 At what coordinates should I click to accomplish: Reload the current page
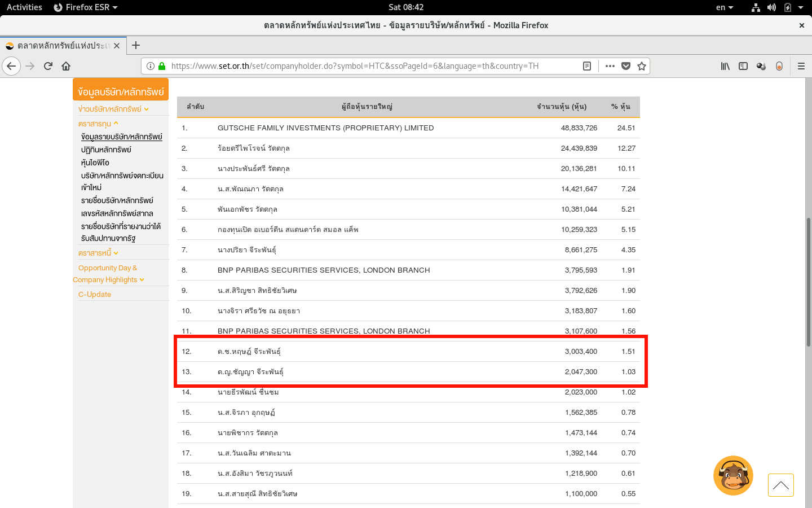pos(48,66)
